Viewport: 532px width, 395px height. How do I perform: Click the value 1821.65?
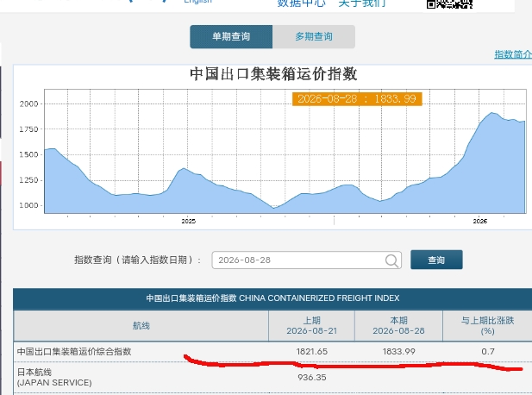(312, 352)
